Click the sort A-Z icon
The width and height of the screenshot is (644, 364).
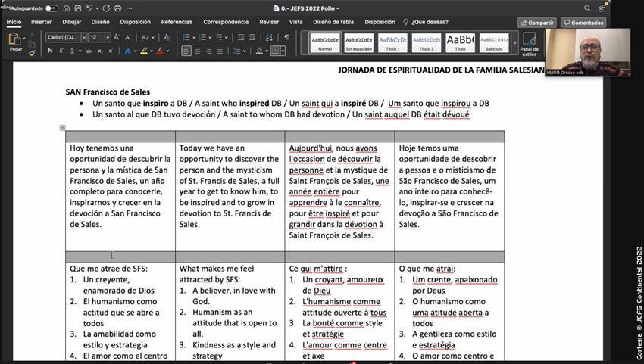click(269, 37)
